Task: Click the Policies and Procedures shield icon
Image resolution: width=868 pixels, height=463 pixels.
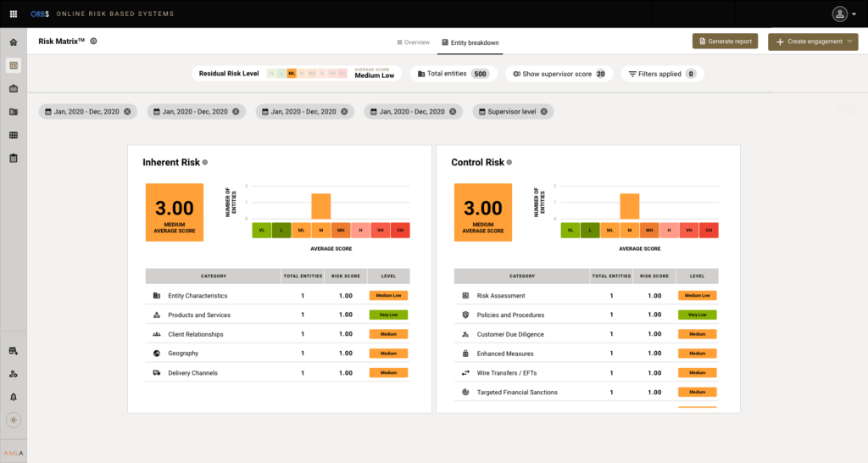Action: pyautogui.click(x=465, y=315)
